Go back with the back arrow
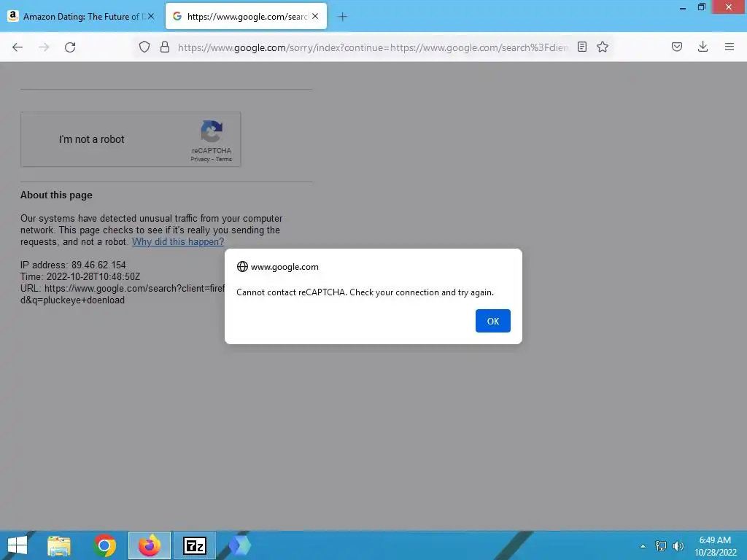 18,47
